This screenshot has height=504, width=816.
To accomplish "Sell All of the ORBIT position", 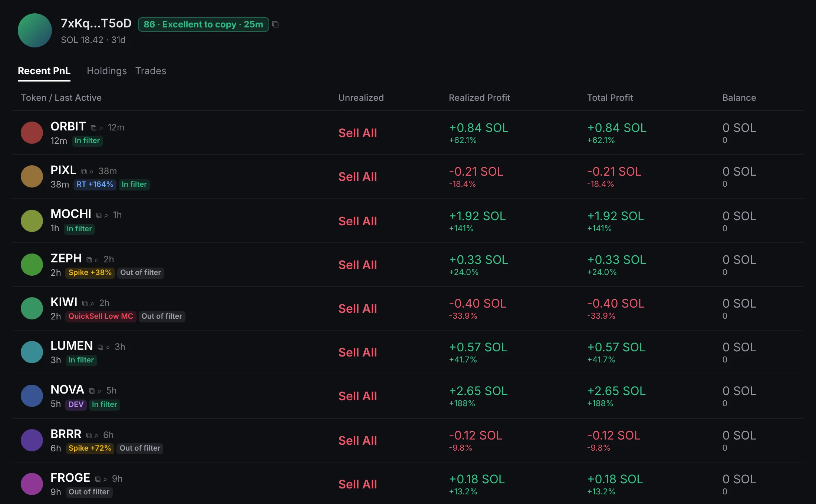I will [358, 133].
